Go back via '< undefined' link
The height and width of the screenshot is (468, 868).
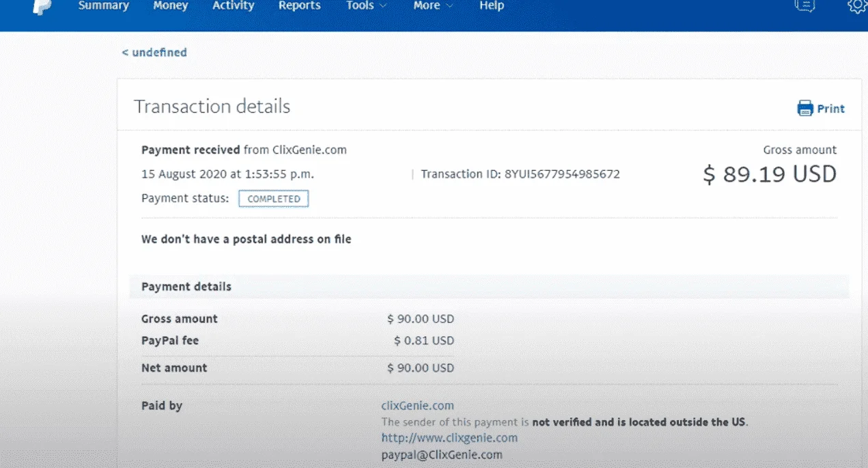[154, 52]
